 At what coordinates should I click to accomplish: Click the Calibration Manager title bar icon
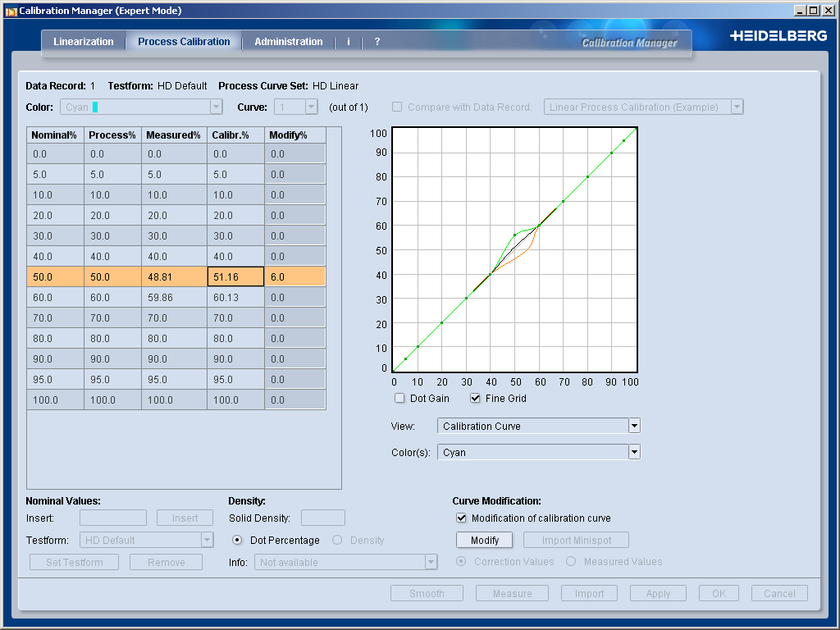pos(10,11)
